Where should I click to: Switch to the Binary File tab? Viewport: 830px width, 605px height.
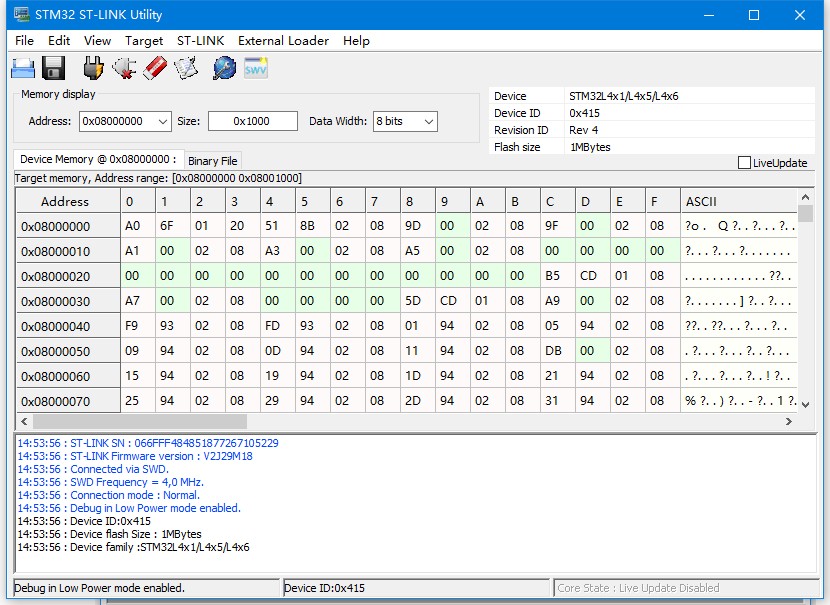click(x=212, y=161)
